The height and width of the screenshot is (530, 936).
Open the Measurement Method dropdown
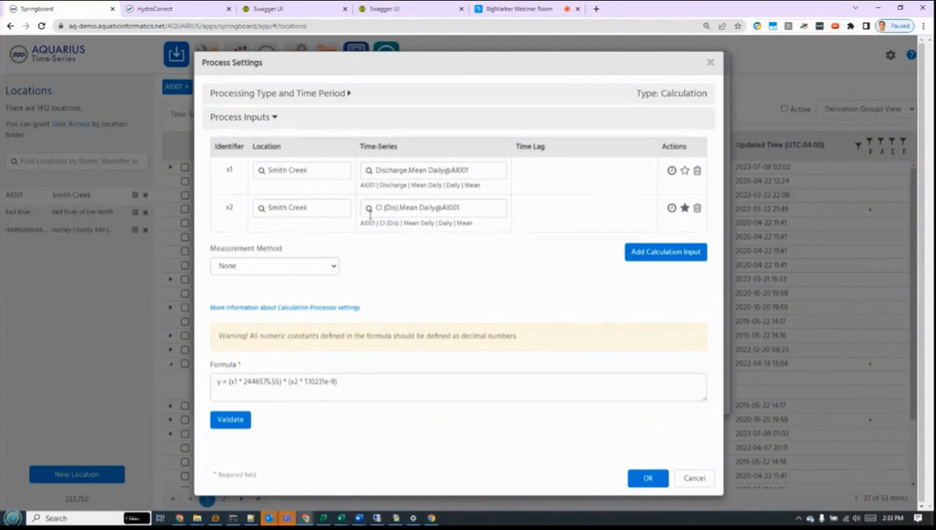point(275,266)
